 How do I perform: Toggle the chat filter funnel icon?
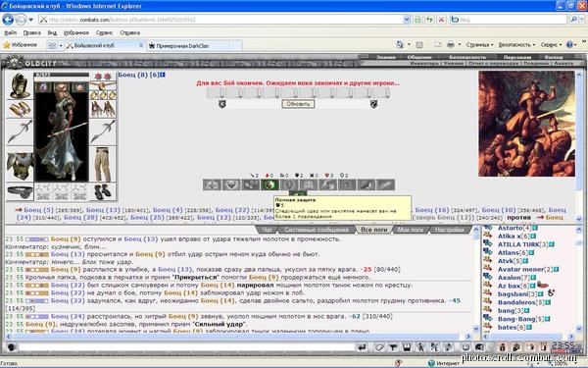pyautogui.click(x=393, y=347)
